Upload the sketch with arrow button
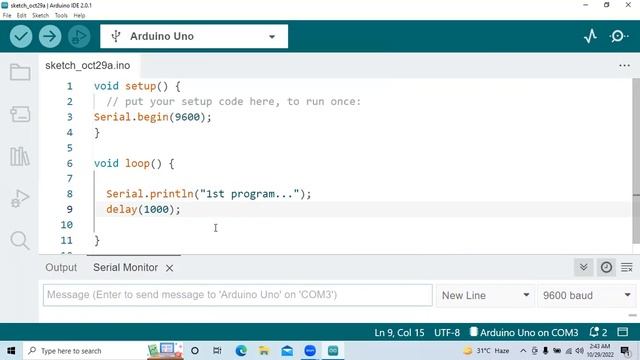The height and width of the screenshot is (360, 640). tap(50, 36)
